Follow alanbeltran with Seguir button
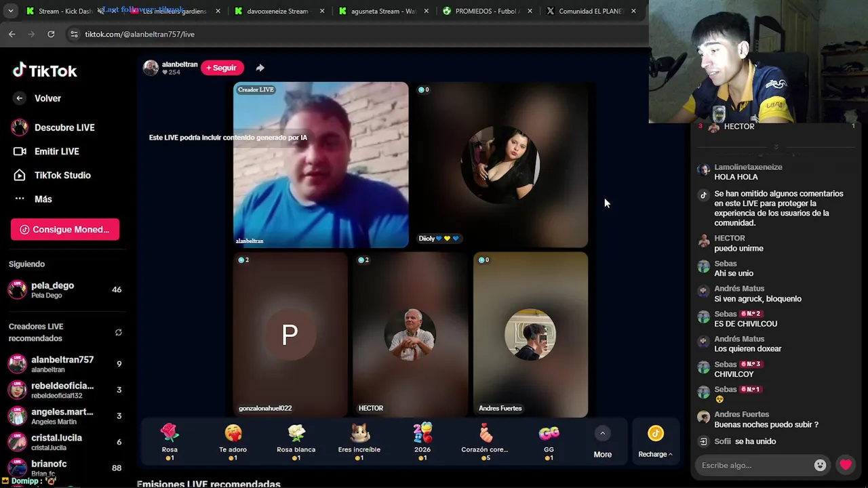 [x=222, y=68]
